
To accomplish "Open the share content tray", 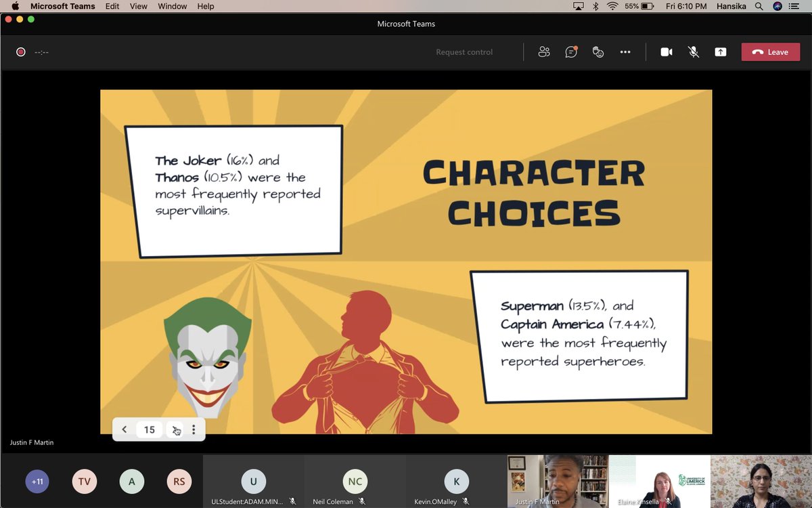I will click(x=721, y=52).
